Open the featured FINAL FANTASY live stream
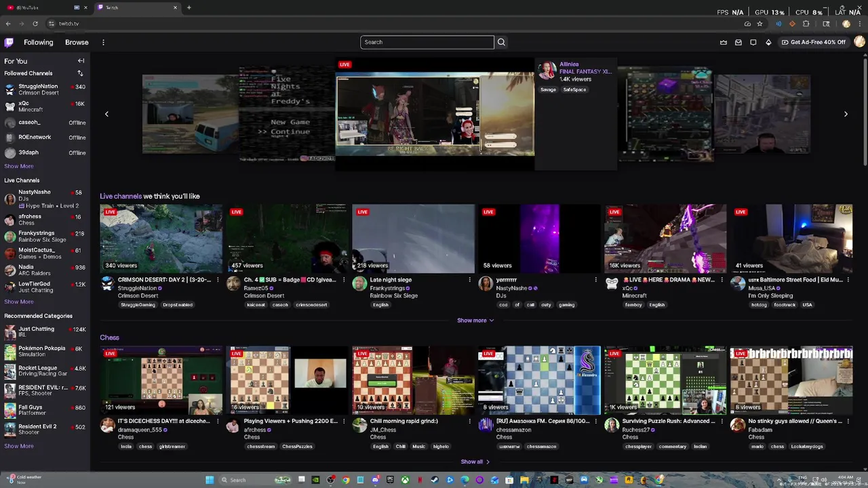This screenshot has width=868, height=488. point(435,115)
